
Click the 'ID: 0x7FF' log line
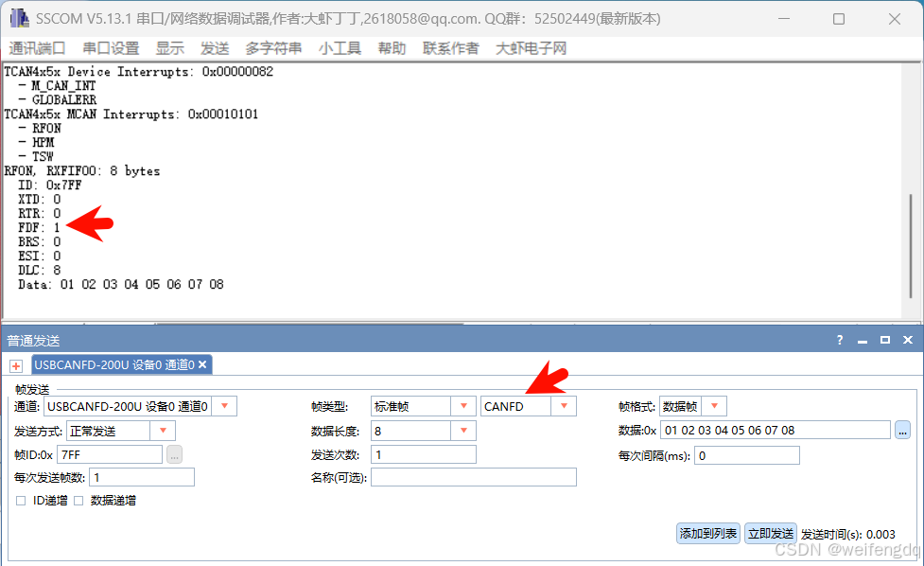coord(49,186)
